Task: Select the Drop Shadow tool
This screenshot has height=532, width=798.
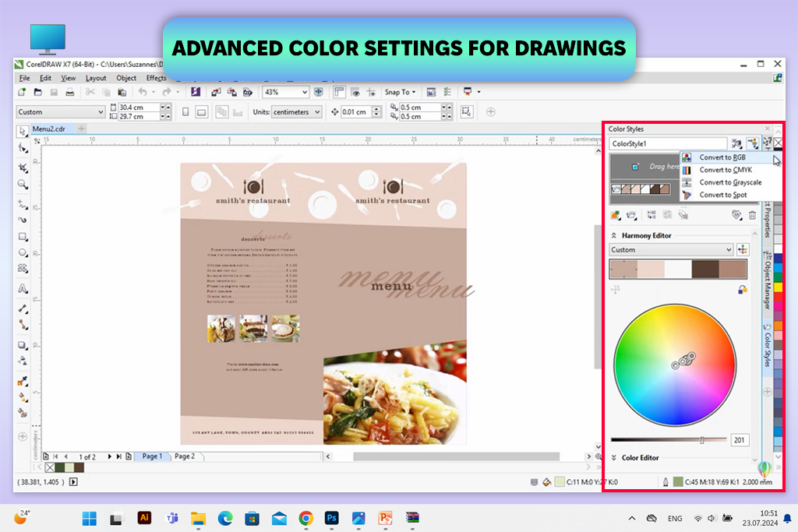Action: tap(23, 345)
